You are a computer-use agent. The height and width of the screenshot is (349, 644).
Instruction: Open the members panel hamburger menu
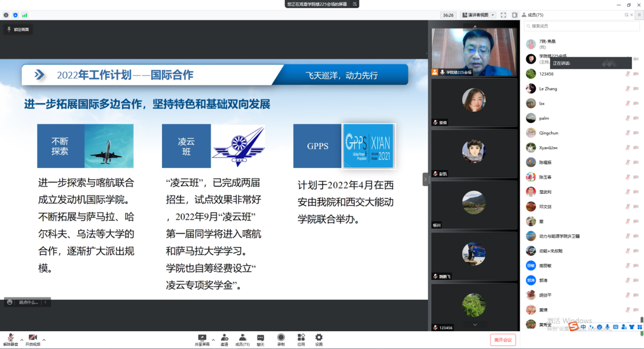[639, 15]
